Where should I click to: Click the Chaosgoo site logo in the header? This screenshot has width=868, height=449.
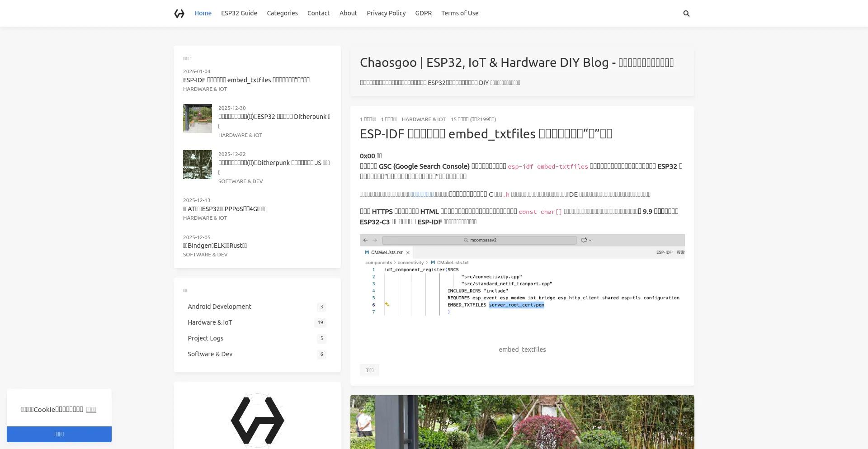click(179, 14)
